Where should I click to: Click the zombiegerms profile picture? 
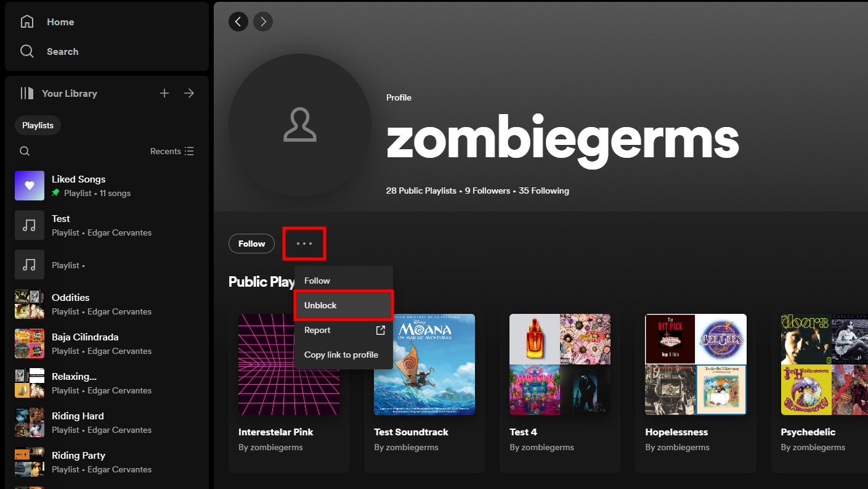[x=300, y=125]
